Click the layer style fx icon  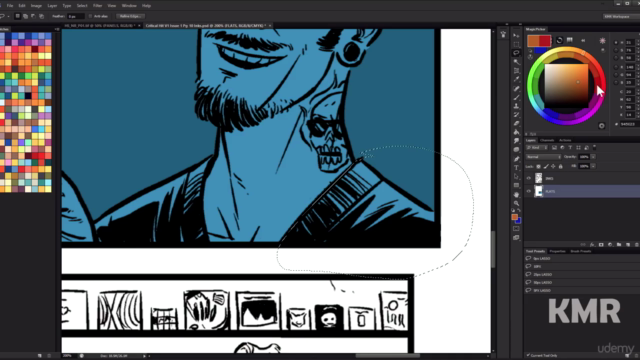click(592, 244)
